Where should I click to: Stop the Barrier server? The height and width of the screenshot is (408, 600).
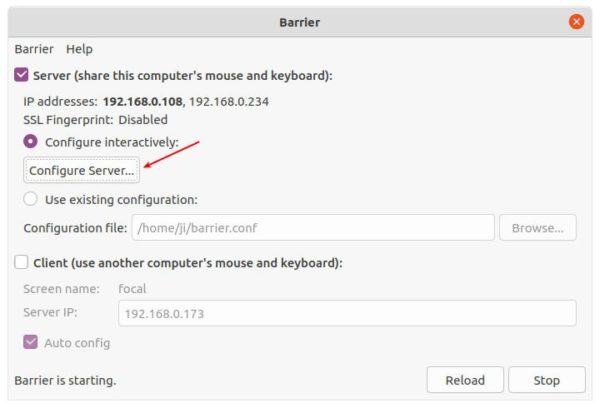coord(546,380)
